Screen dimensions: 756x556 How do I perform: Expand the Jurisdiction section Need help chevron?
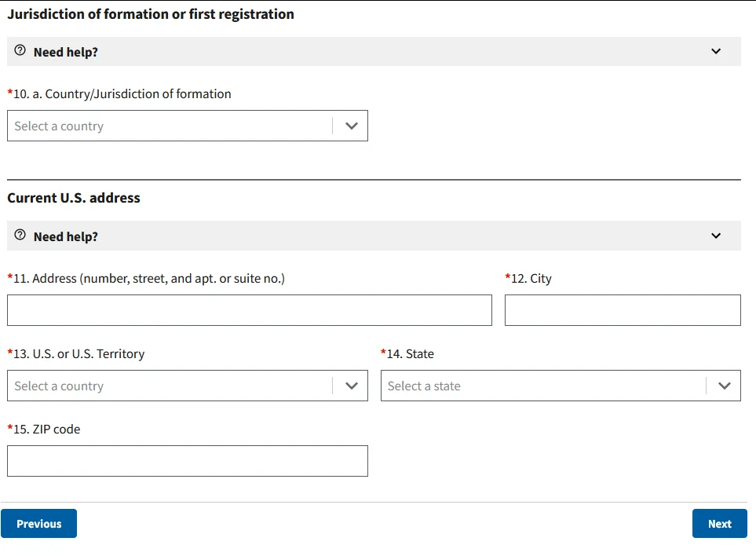point(716,51)
